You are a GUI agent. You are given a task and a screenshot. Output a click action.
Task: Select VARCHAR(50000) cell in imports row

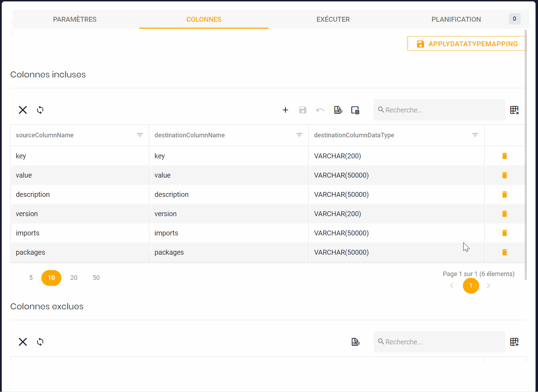[x=396, y=233]
